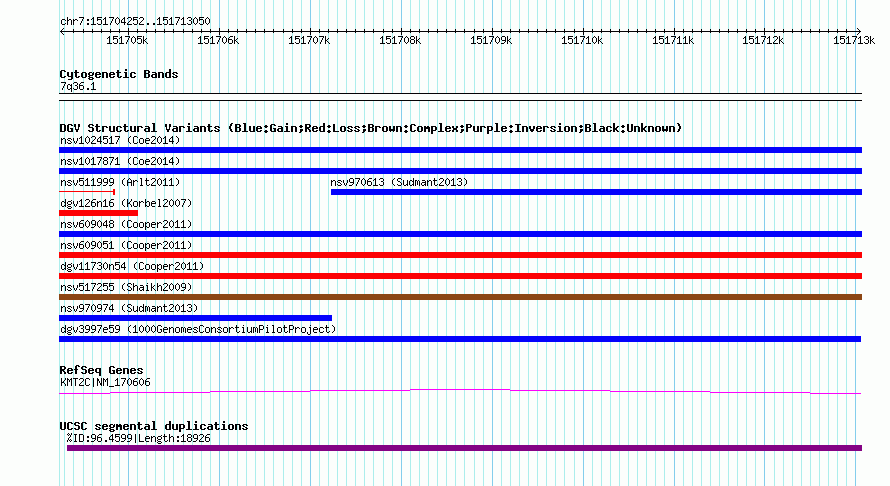The image size is (890, 486).
Task: Click the %ID:96.4599|Length:18926 label
Action: tap(138, 438)
